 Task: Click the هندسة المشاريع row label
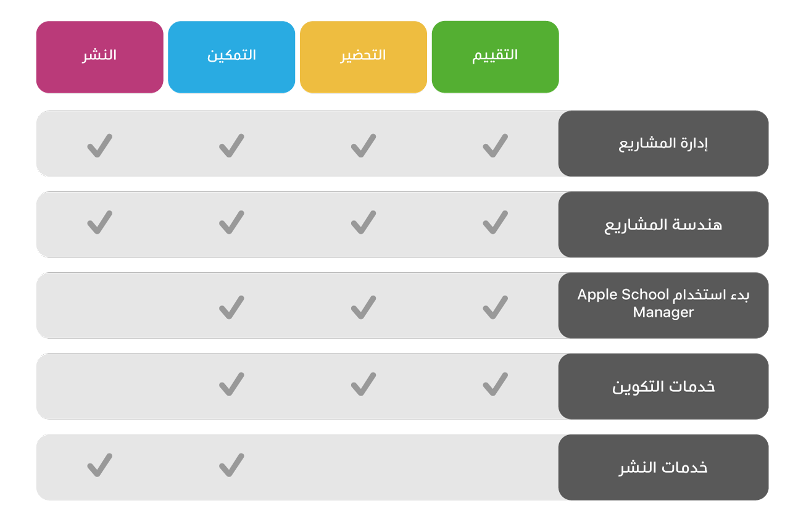pyautogui.click(x=663, y=225)
